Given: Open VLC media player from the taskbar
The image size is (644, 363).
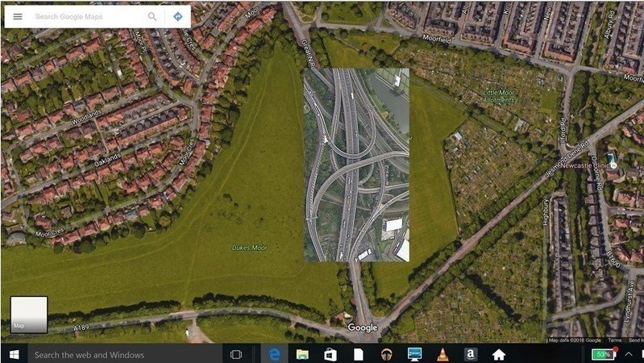Looking at the screenshot, I should pyautogui.click(x=442, y=354).
